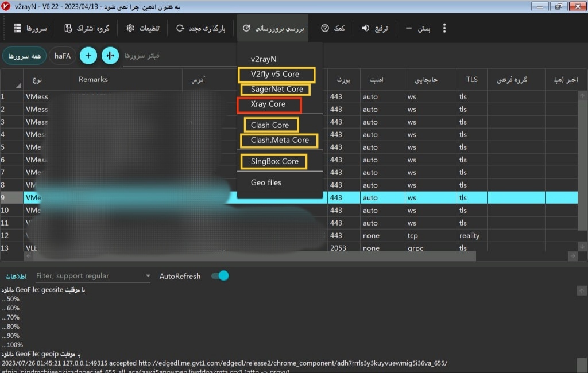Click the haFA subscription group tab
Screen dimensions: 588x373
point(63,56)
